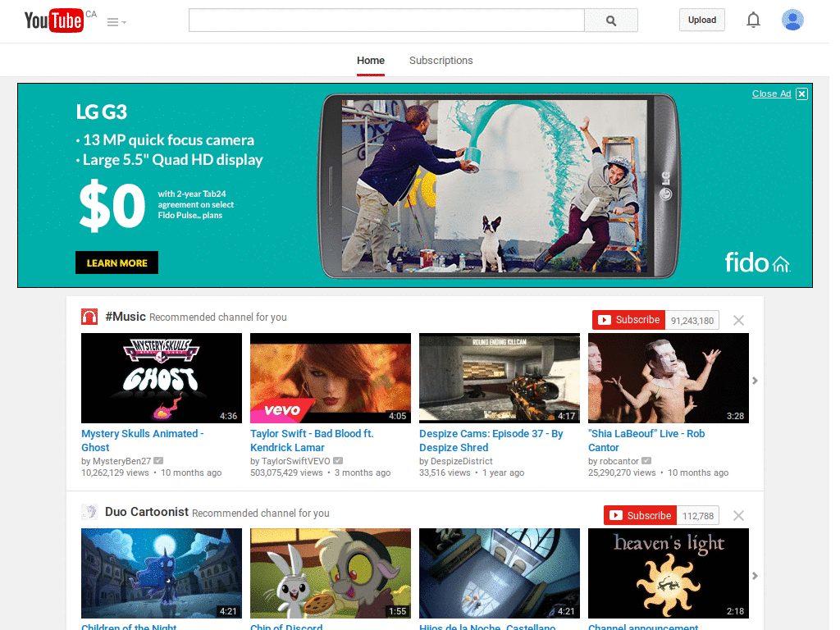Play the Mystery Skulls Animated Ghost video

[x=161, y=378]
